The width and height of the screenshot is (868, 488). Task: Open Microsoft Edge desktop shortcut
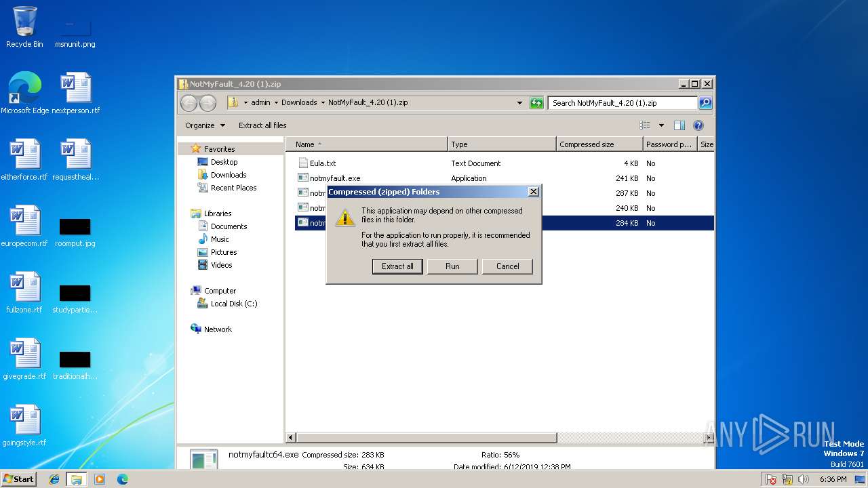coord(24,94)
